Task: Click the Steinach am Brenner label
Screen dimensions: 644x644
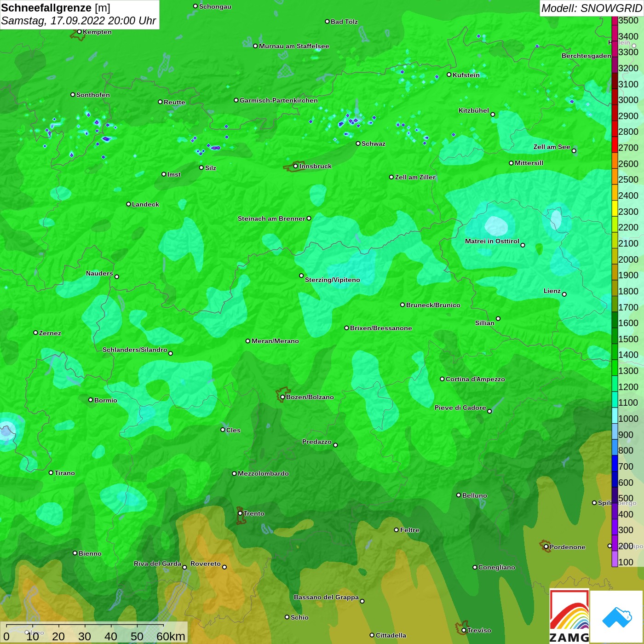Action: click(x=271, y=218)
